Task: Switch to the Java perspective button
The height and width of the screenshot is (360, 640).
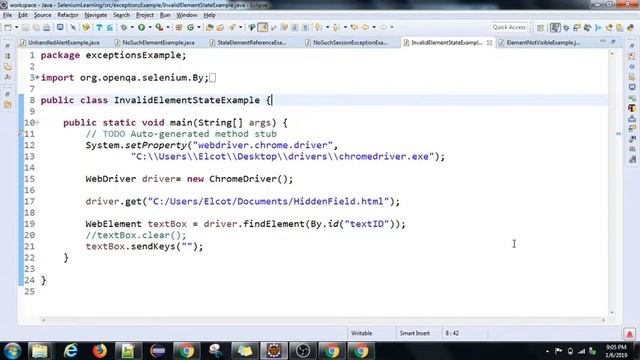Action: pyautogui.click(x=555, y=28)
